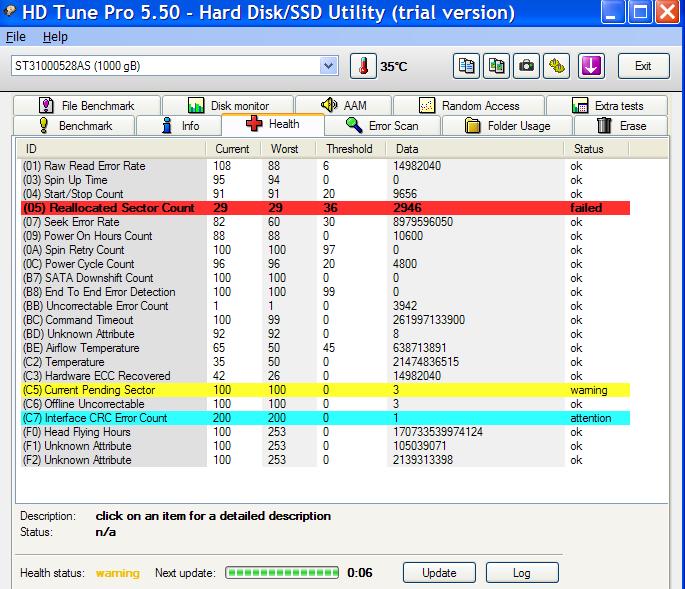
Task: Click the 'attention' status cell
Action: (x=591, y=418)
